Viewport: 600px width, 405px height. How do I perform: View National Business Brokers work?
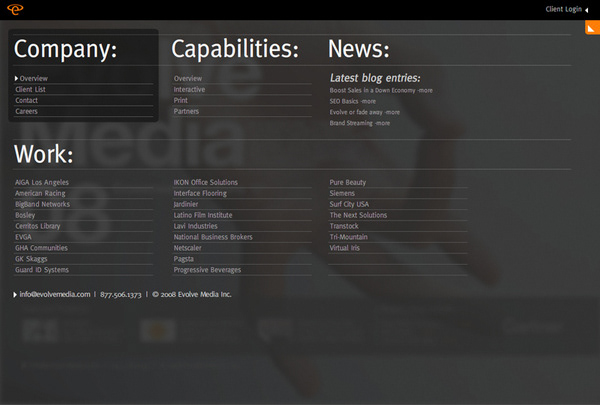(x=213, y=237)
